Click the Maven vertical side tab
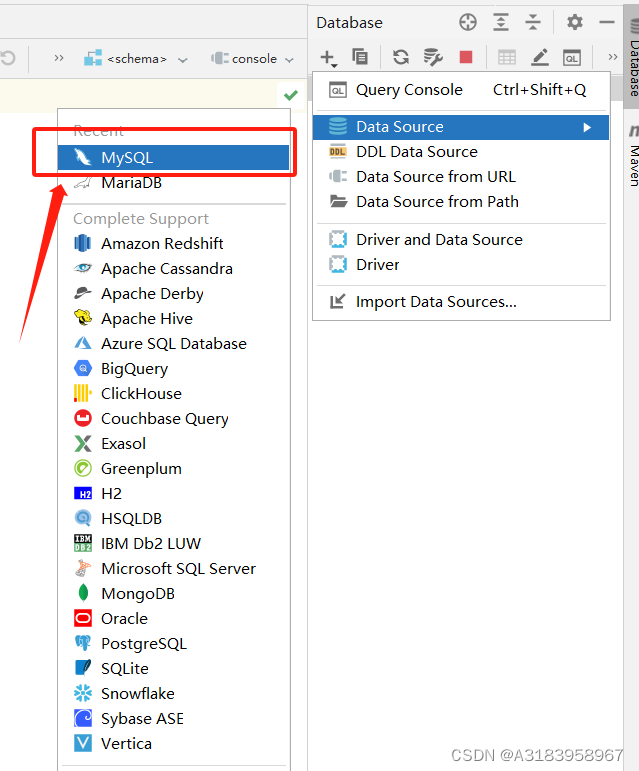 [633, 156]
